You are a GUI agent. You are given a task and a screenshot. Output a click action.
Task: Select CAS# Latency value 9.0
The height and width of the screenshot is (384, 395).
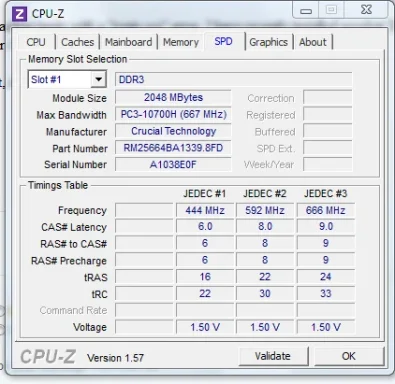(325, 227)
